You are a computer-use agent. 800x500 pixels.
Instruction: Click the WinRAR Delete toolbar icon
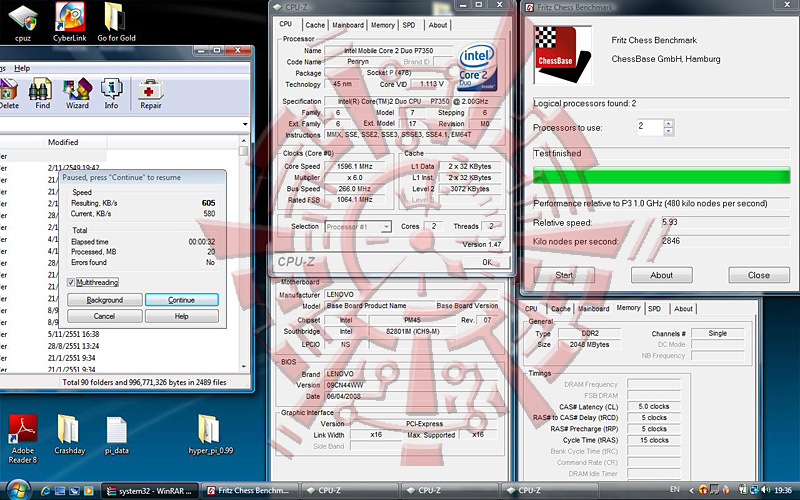9,94
